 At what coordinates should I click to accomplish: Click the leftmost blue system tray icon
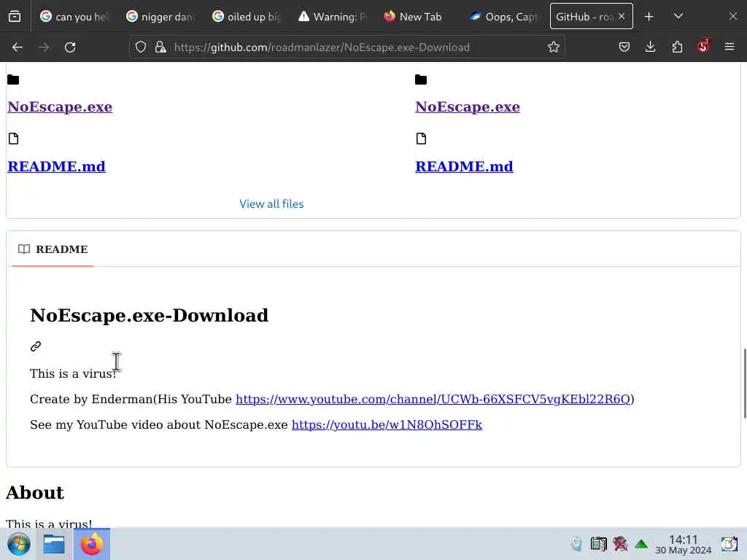pyautogui.click(x=576, y=544)
